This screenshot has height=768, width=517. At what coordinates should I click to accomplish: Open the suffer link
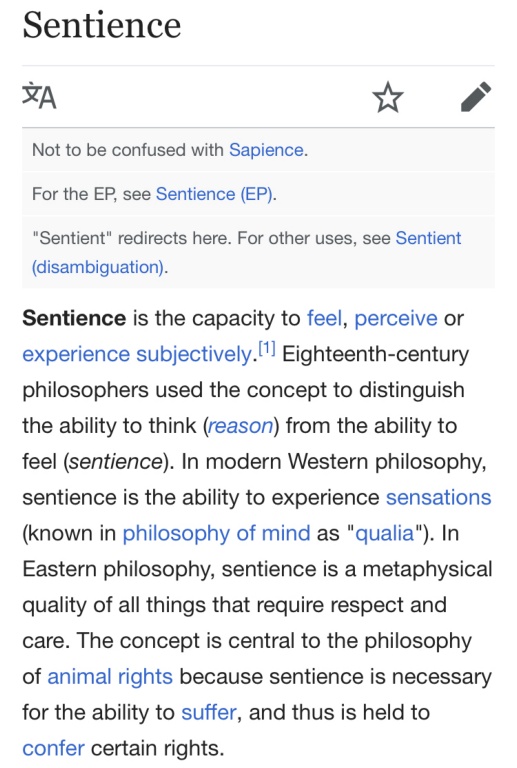[x=209, y=712]
